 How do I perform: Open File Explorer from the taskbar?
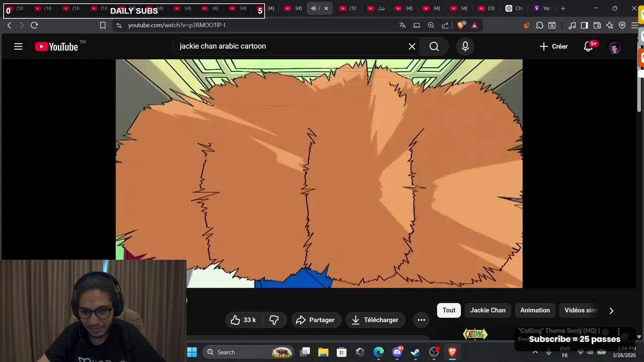click(x=323, y=352)
